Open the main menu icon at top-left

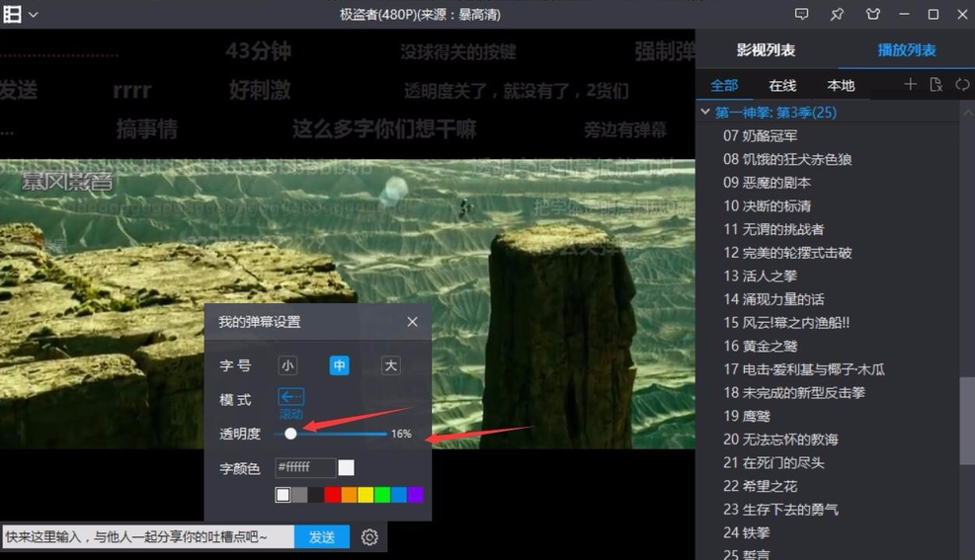[13, 14]
